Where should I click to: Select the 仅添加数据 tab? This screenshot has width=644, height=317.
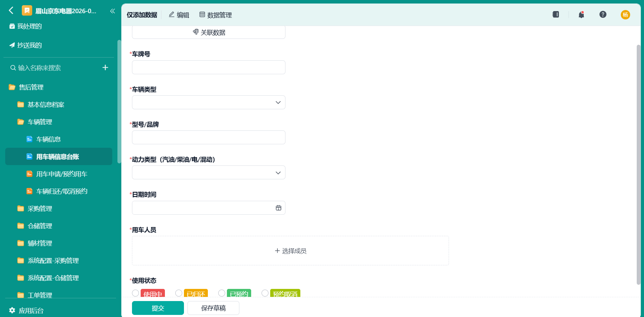point(142,15)
